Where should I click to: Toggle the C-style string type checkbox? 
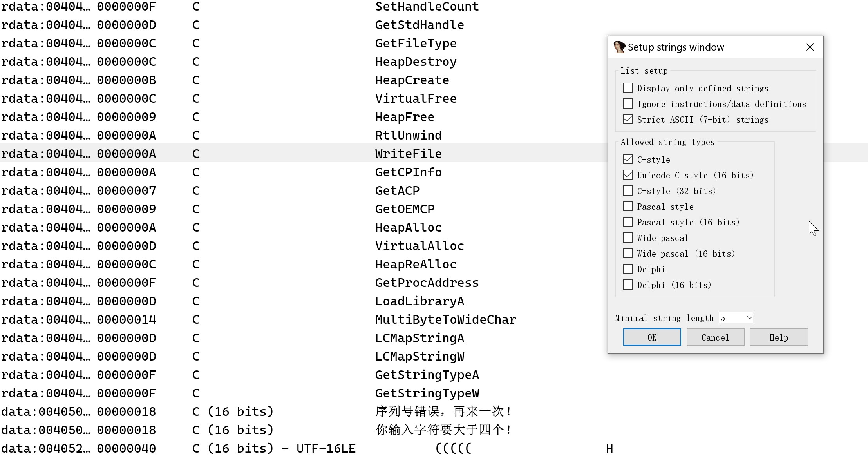(x=628, y=160)
